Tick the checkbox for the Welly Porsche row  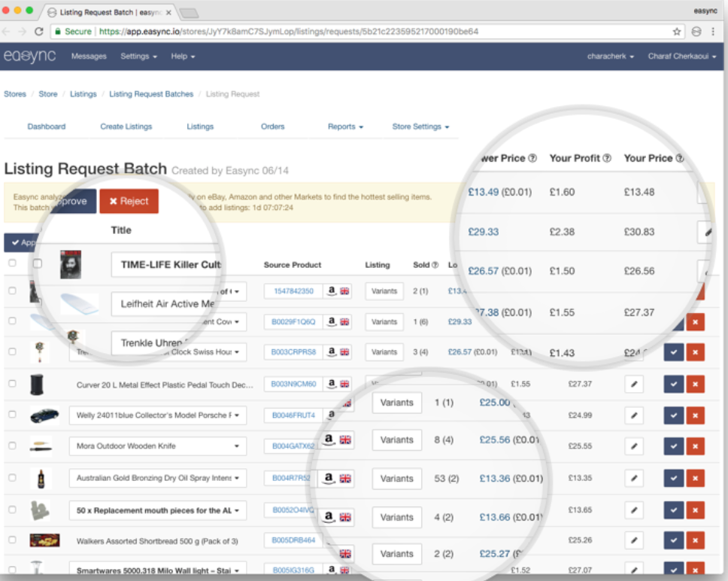(12, 414)
